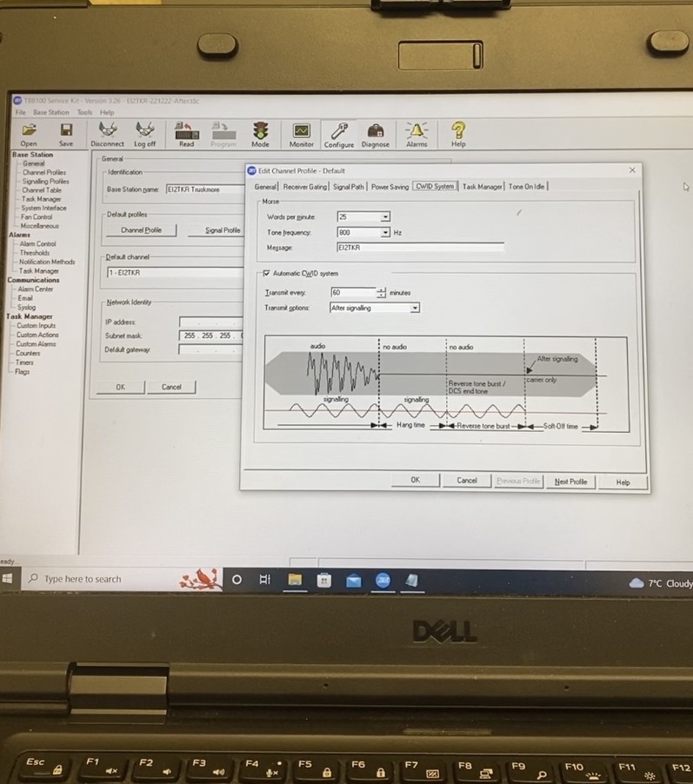Click the Morse Message input field

(420, 248)
